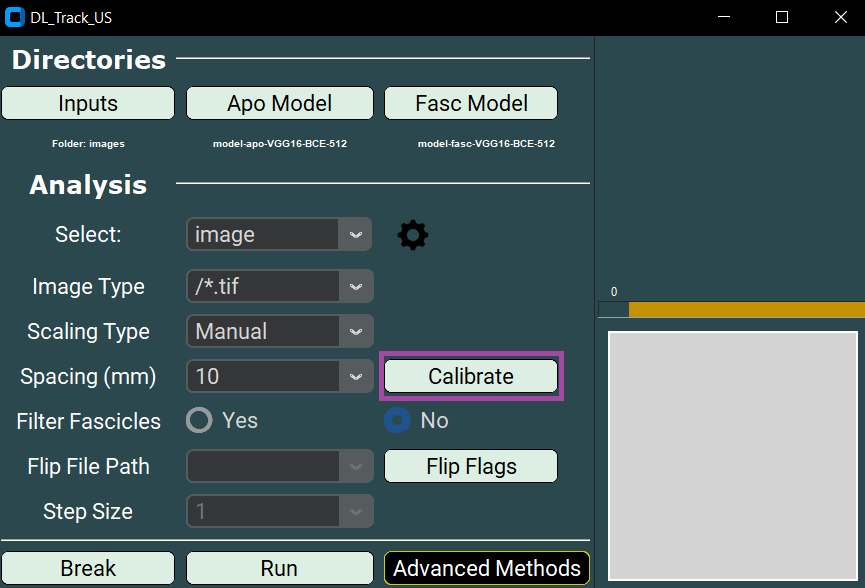Choose the Fasc Model file

point(470,102)
